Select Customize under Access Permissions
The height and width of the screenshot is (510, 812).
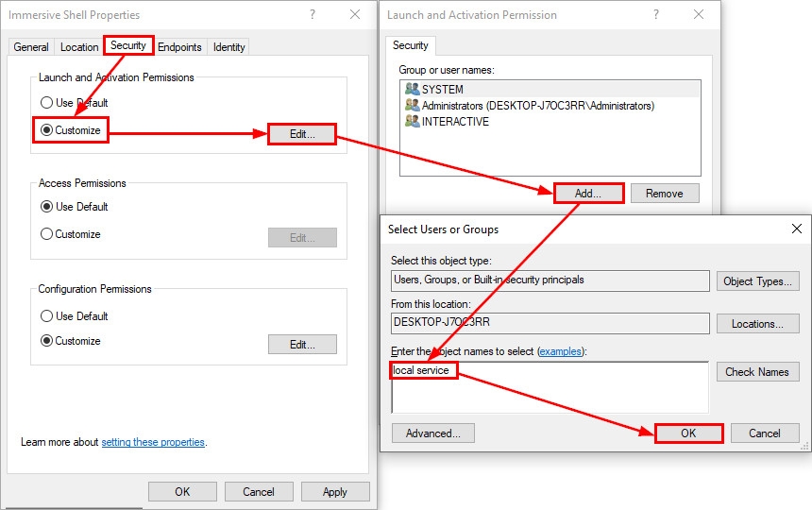[x=47, y=234]
